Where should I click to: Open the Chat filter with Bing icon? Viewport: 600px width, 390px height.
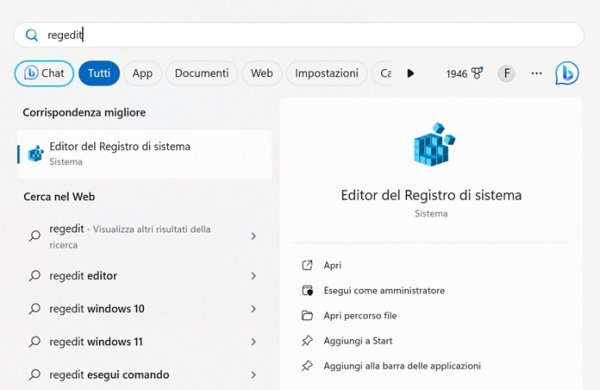(44, 73)
